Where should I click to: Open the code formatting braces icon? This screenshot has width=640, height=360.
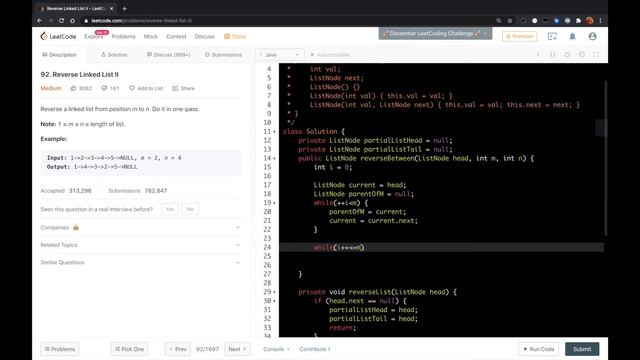[553, 54]
